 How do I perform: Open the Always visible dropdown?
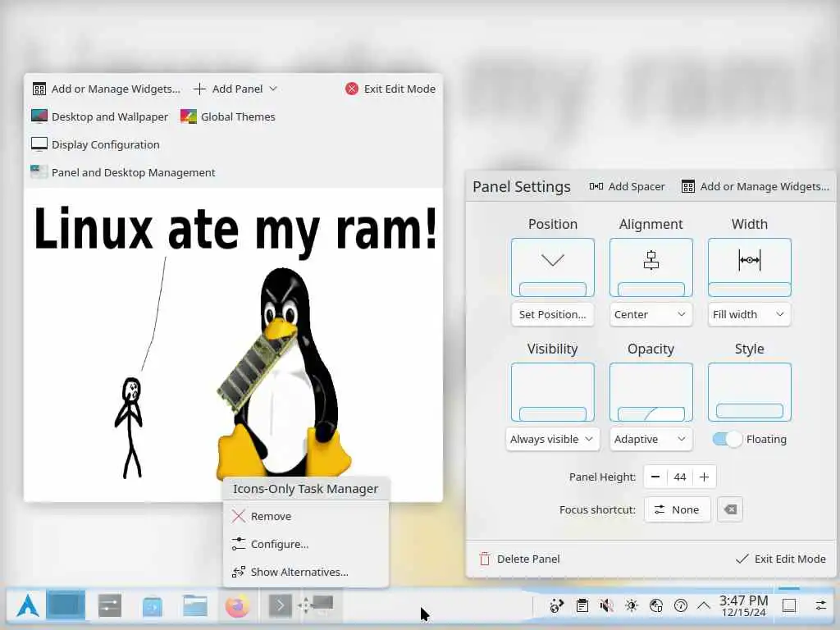pos(553,440)
